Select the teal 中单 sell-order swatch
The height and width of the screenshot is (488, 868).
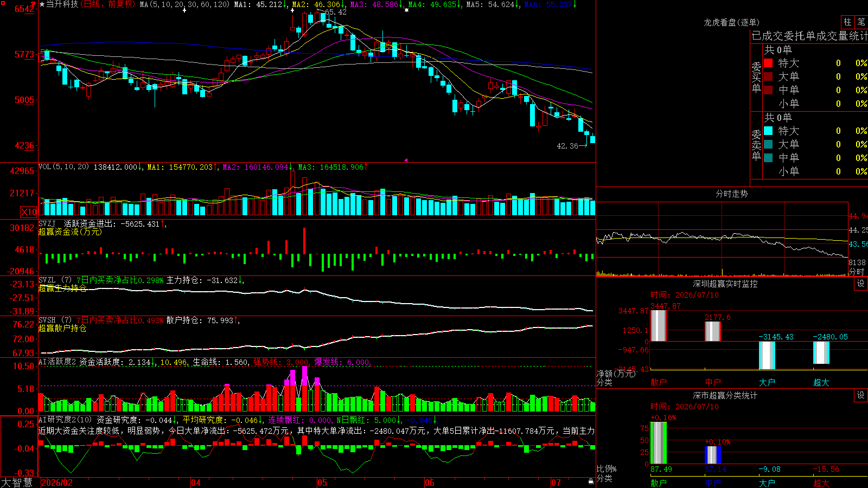coord(768,158)
